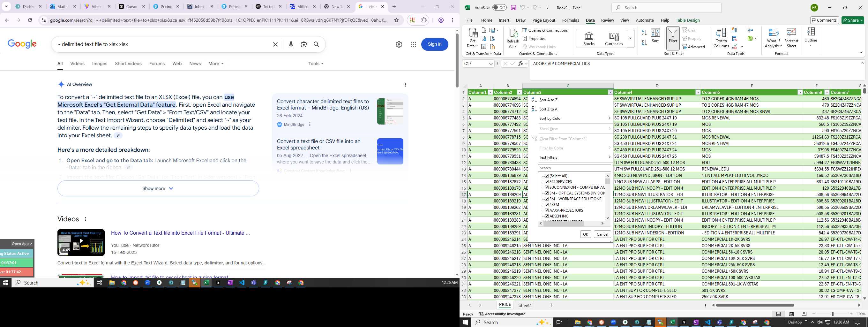
Task: Expand the Name Box dropdown
Action: pos(490,64)
